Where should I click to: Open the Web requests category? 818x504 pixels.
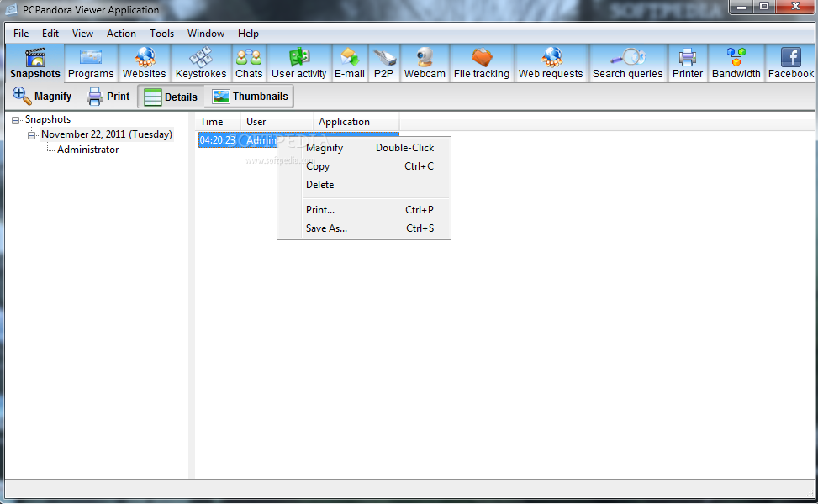pos(551,63)
